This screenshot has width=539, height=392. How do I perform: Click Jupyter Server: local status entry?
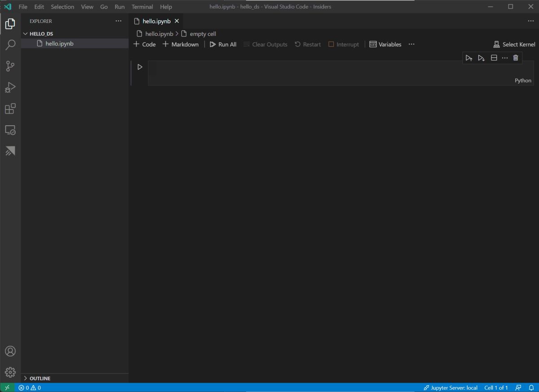(x=451, y=388)
